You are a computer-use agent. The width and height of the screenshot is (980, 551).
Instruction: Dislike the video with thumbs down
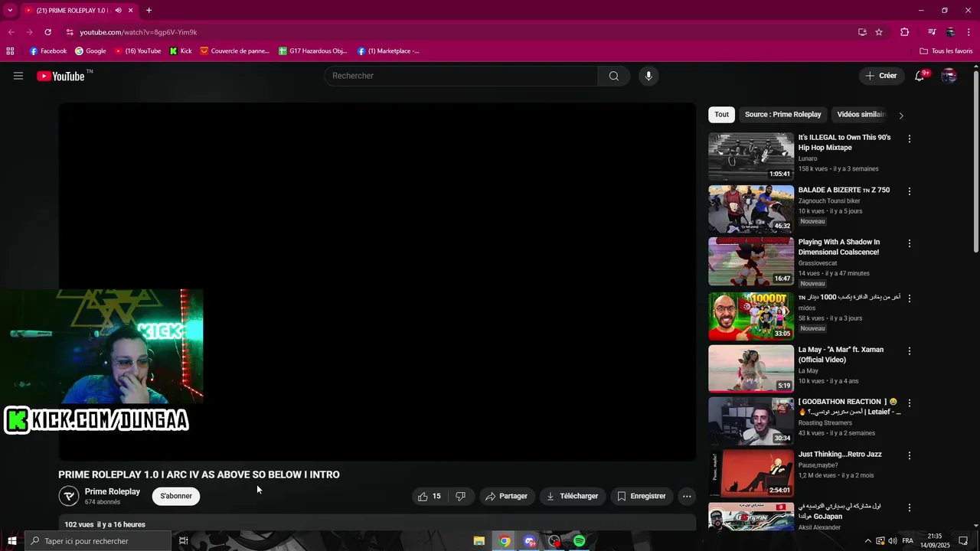[460, 496]
